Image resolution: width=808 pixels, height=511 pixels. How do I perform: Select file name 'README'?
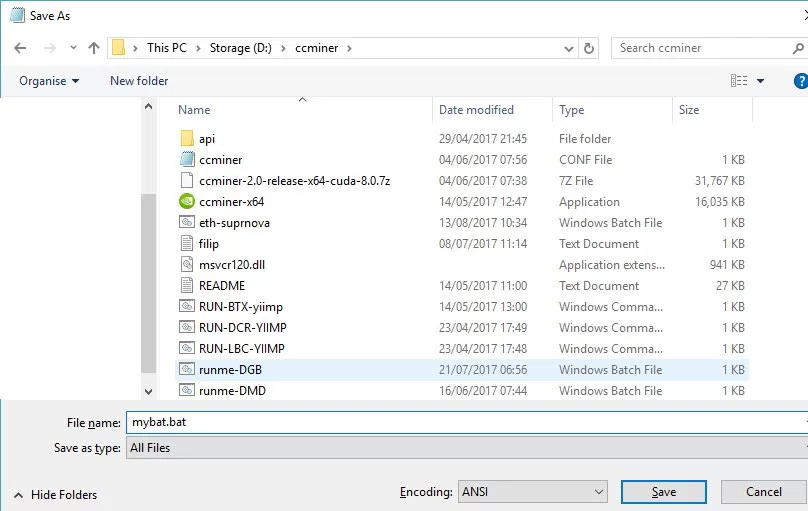pos(222,285)
